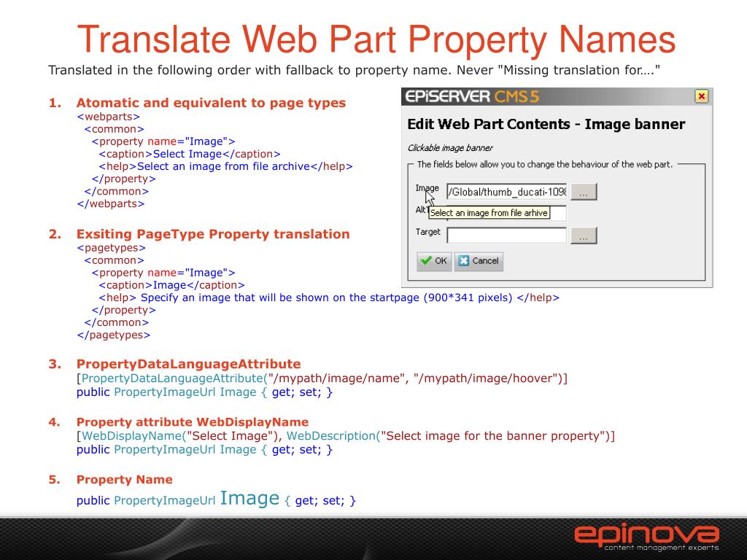The width and height of the screenshot is (747, 560).
Task: Click the '<webparts>' opening tag line
Action: pyautogui.click(x=108, y=117)
